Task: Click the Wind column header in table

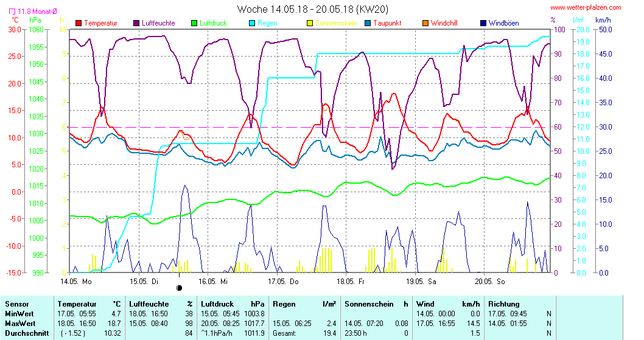Action: [425, 304]
